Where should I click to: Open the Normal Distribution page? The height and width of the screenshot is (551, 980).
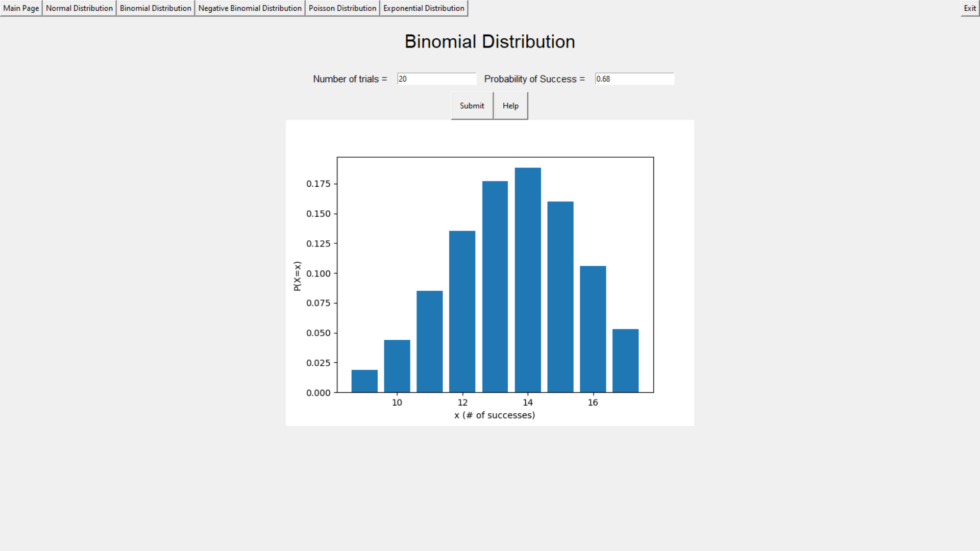tap(79, 8)
